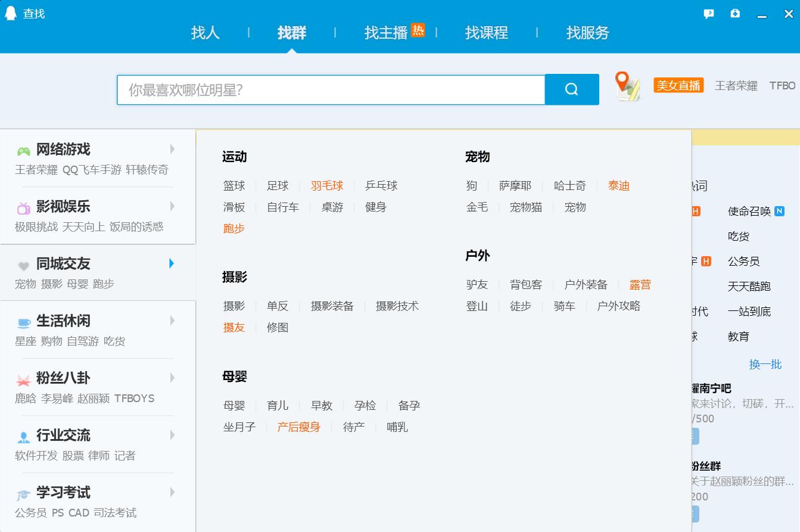Click inside the star search input box
The height and width of the screenshot is (532, 800).
331,89
